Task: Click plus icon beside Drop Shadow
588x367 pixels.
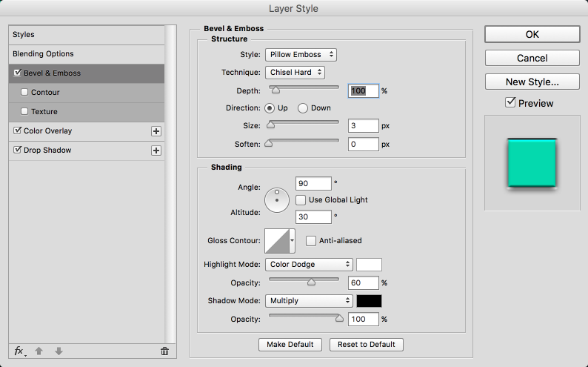Action: click(156, 151)
